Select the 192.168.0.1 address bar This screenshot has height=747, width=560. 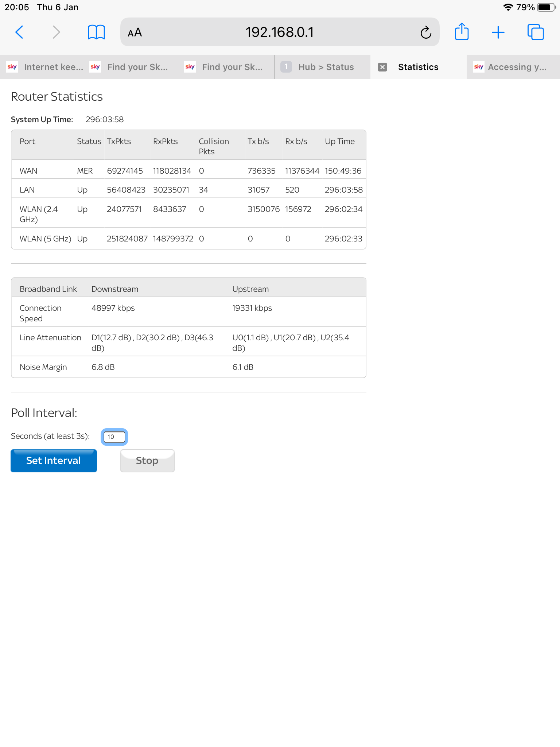tap(280, 32)
